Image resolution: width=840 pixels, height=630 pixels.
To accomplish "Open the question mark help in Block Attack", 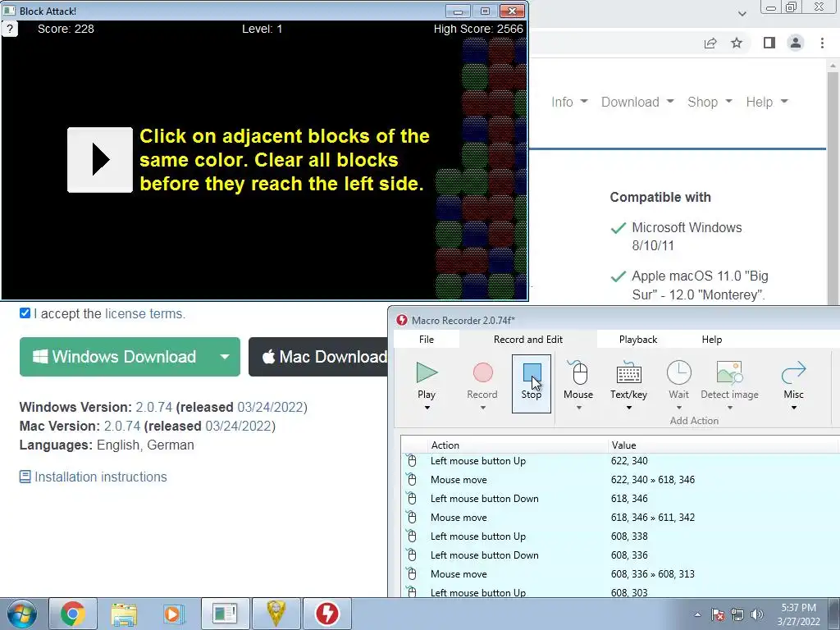I will pos(10,29).
